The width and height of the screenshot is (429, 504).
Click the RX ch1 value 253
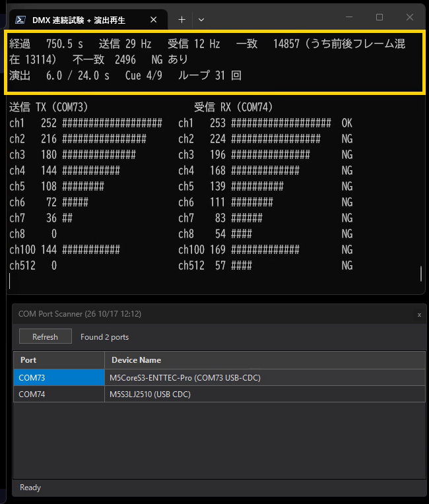tap(218, 123)
